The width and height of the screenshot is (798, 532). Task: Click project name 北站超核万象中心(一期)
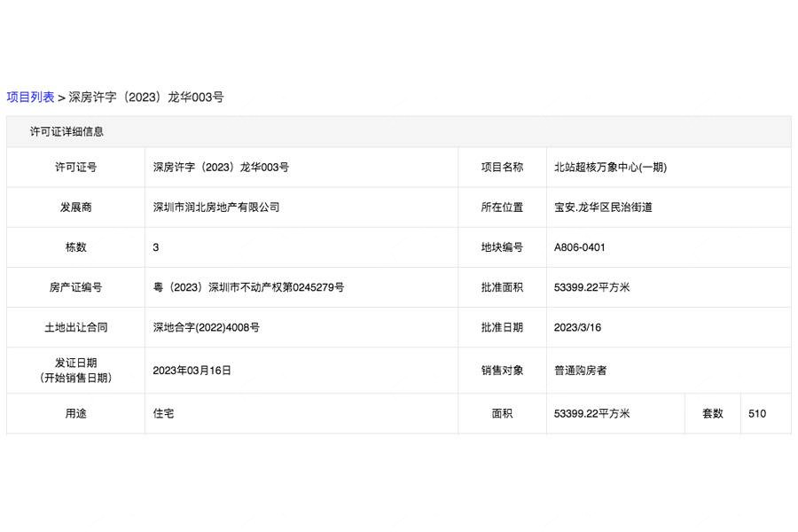(x=610, y=167)
